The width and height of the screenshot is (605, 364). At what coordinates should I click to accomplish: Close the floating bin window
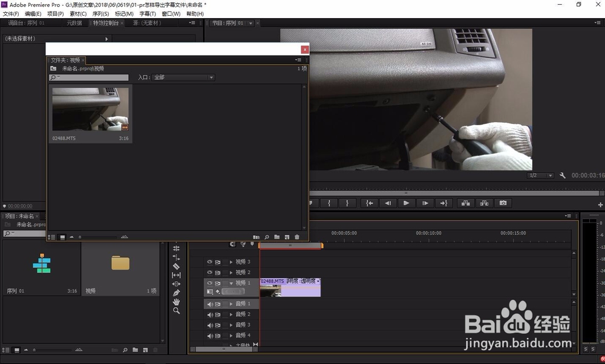(x=305, y=50)
